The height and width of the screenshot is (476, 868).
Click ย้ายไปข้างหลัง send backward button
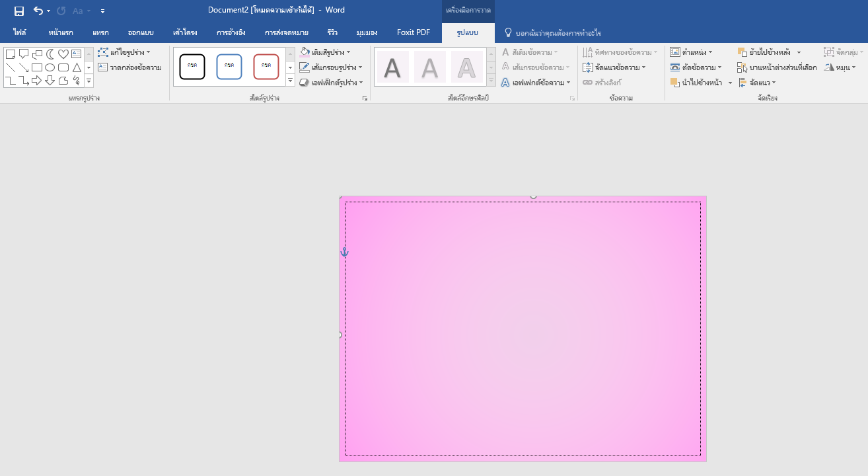pyautogui.click(x=764, y=52)
